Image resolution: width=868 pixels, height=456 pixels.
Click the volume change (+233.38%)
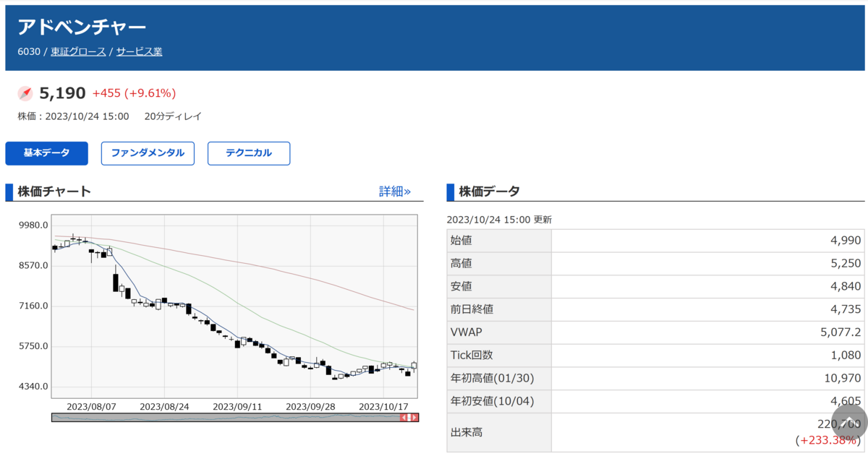click(x=828, y=440)
